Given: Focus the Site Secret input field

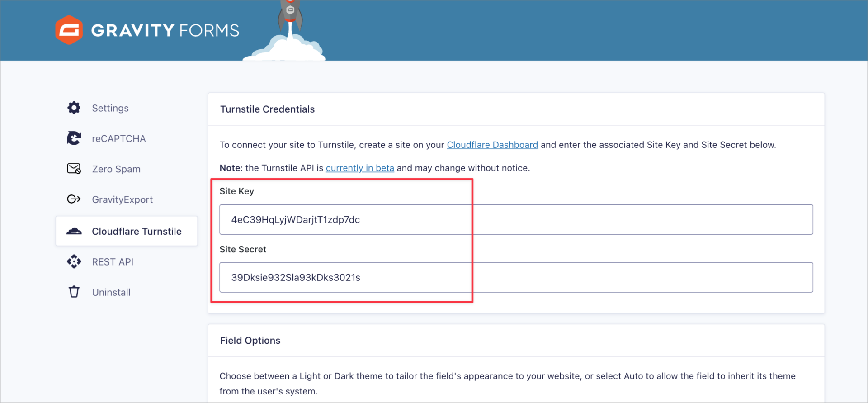Looking at the screenshot, I should pos(515,277).
